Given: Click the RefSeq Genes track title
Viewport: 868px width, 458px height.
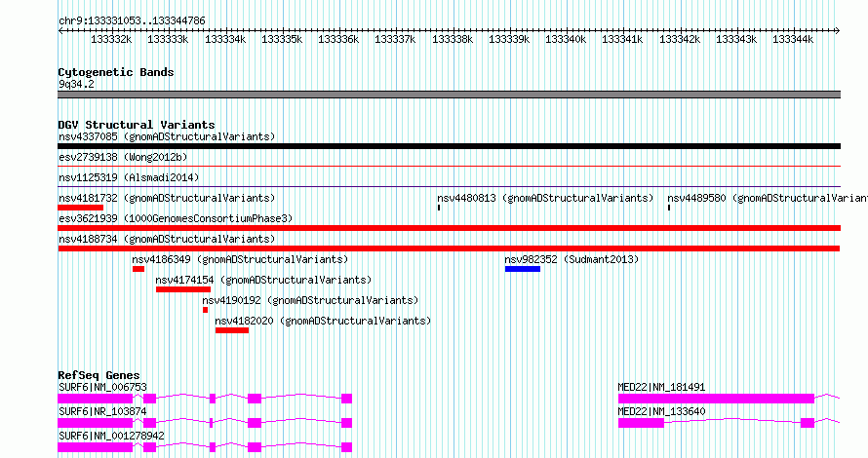Looking at the screenshot, I should pyautogui.click(x=99, y=375).
